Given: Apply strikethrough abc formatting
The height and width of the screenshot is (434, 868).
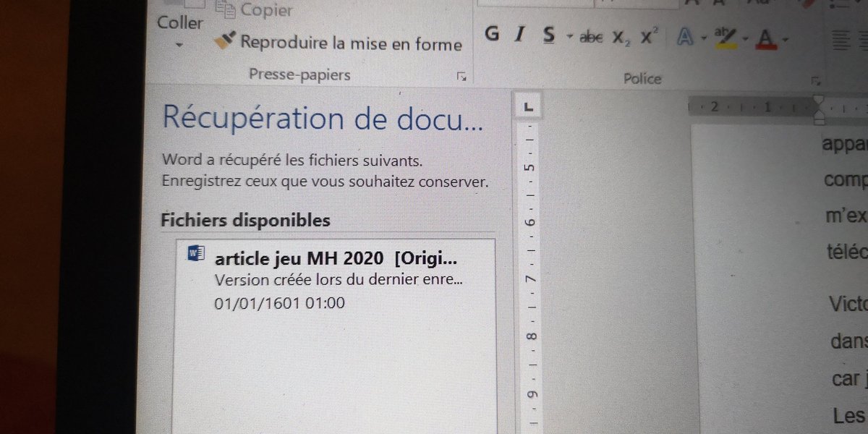Looking at the screenshot, I should click(x=592, y=37).
